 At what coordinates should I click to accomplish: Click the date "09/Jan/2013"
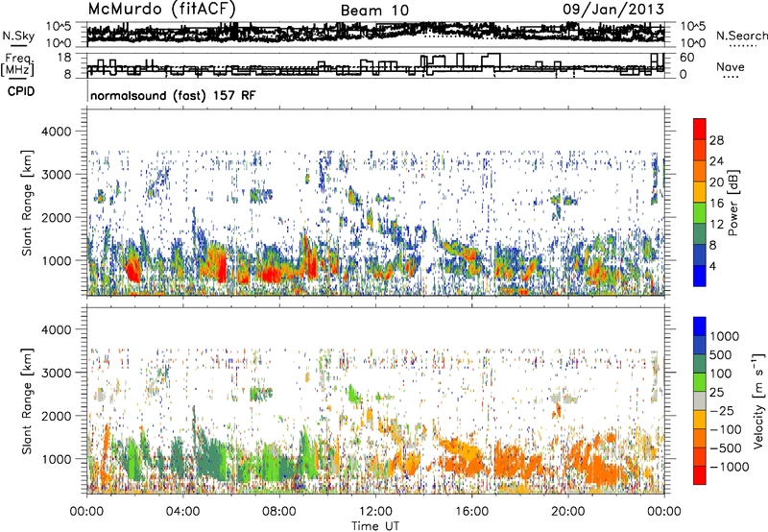tap(613, 9)
